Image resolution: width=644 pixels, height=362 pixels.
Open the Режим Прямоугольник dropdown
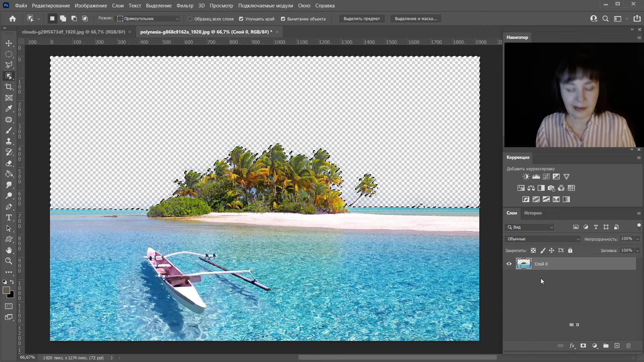[x=148, y=19]
